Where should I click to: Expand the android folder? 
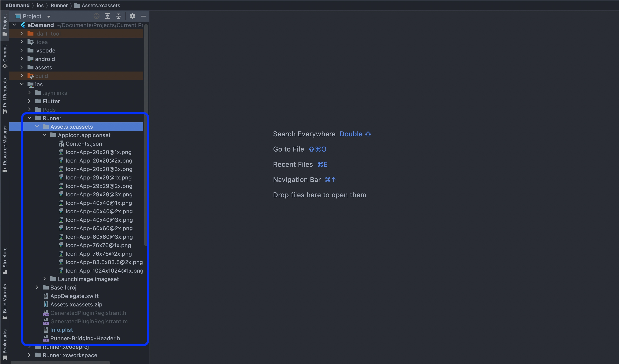click(22, 59)
